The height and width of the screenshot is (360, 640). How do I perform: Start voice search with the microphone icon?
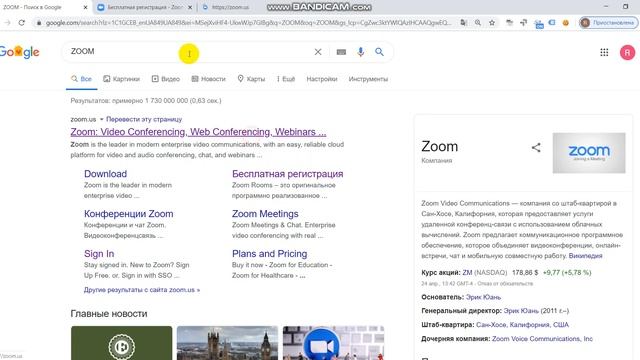tap(360, 52)
